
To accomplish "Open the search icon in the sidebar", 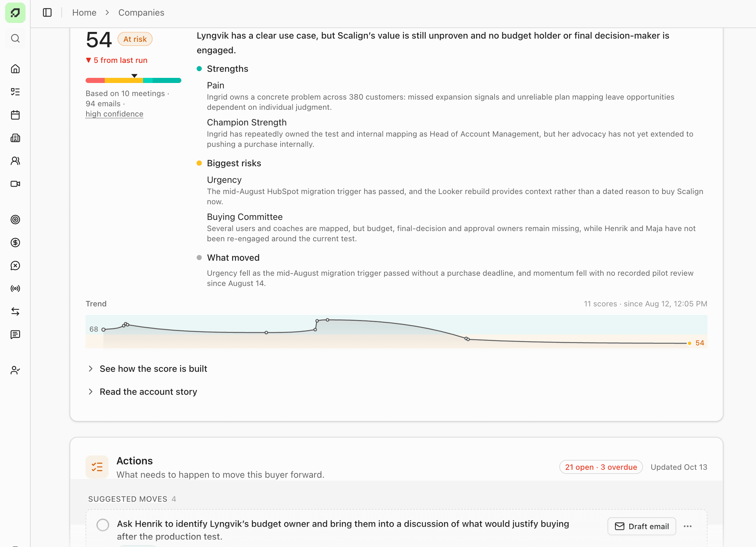I will tap(15, 38).
